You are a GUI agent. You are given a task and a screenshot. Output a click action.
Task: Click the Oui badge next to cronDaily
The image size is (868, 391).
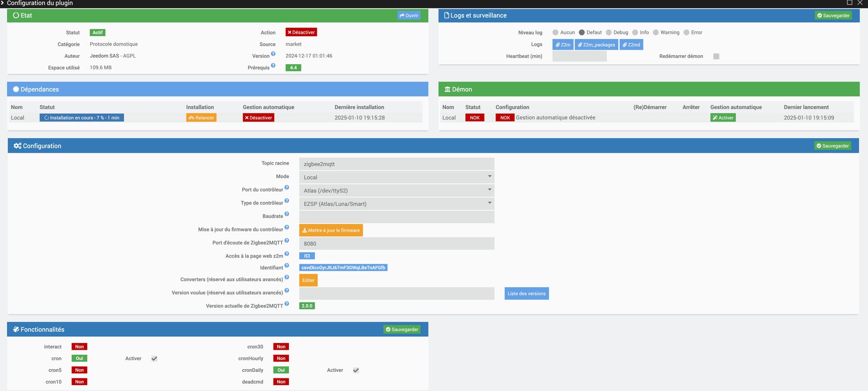pyautogui.click(x=281, y=370)
